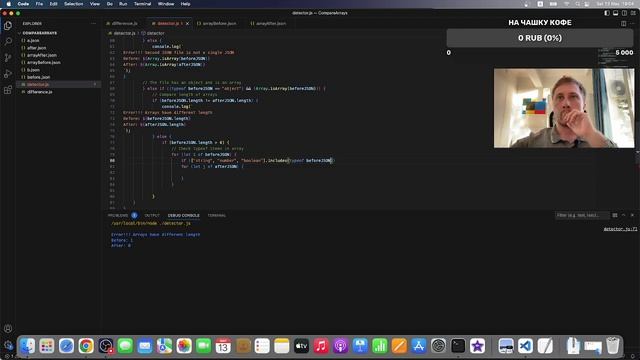Screen dimensions: 640x360
Task: Split the editor to the right
Action: pos(624,24)
